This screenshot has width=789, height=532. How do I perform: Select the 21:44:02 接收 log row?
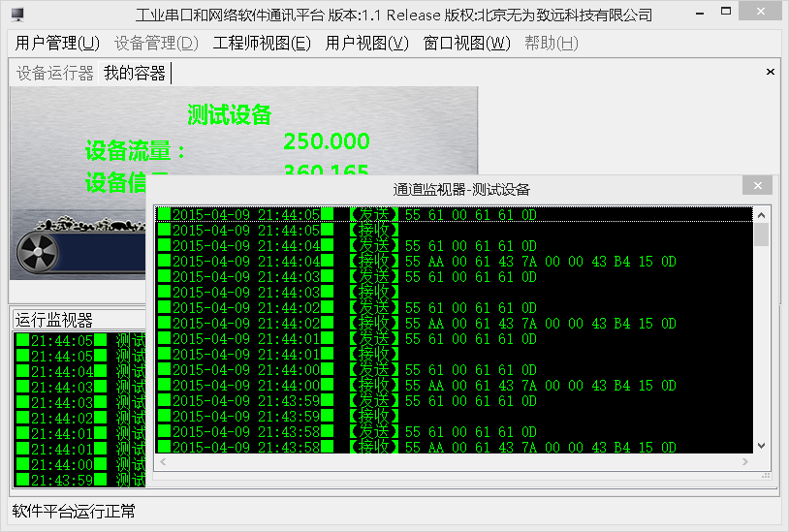pyautogui.click(x=454, y=324)
